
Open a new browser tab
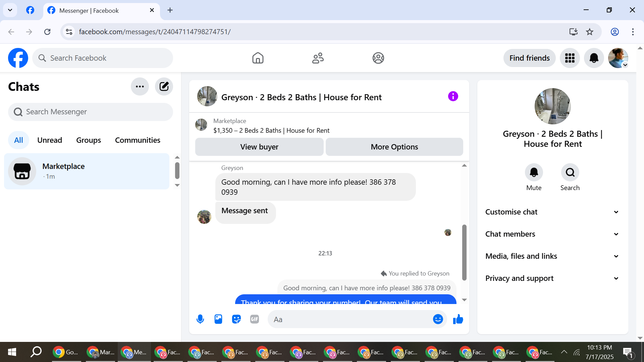[x=170, y=10]
